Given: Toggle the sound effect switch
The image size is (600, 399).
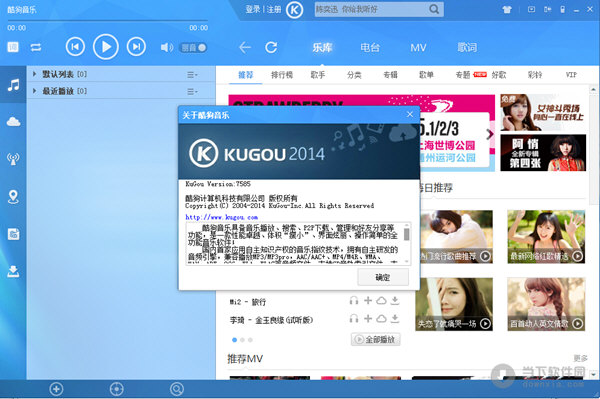Looking at the screenshot, I should pyautogui.click(x=193, y=47).
